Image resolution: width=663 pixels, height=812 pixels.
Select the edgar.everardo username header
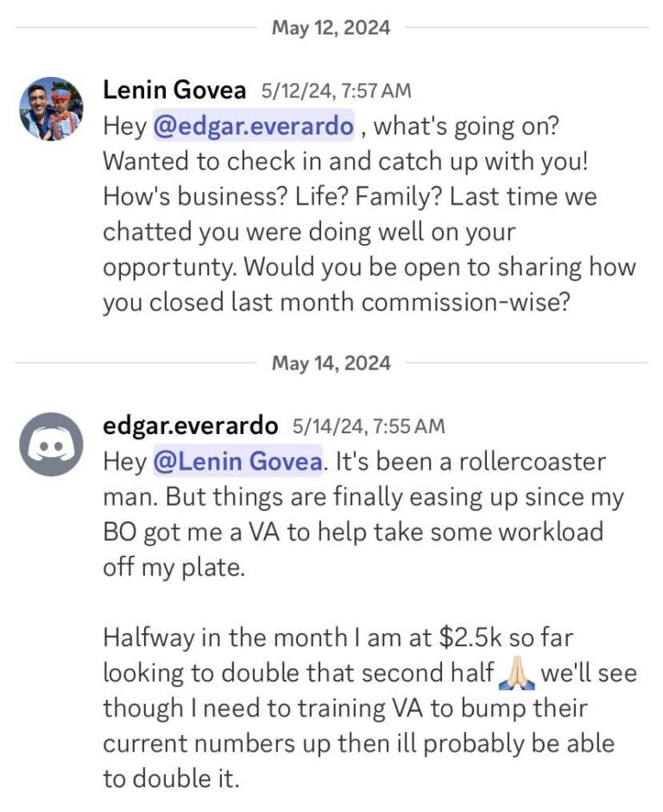[190, 425]
